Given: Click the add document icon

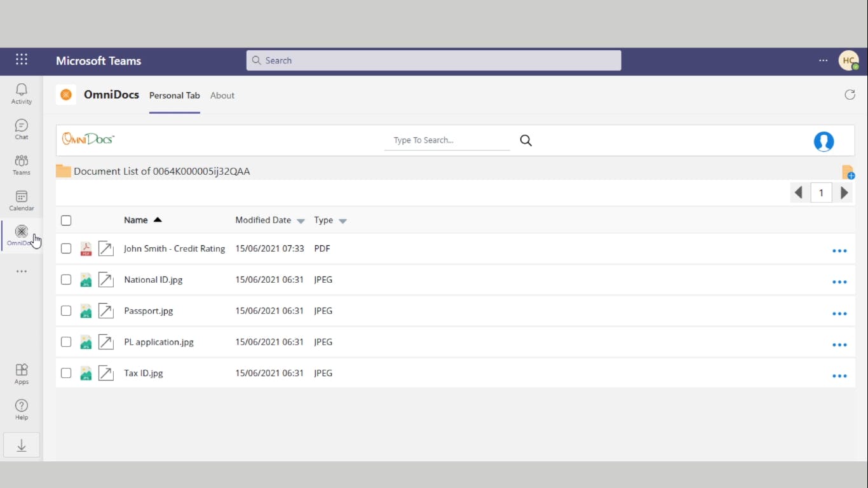Looking at the screenshot, I should click(848, 172).
